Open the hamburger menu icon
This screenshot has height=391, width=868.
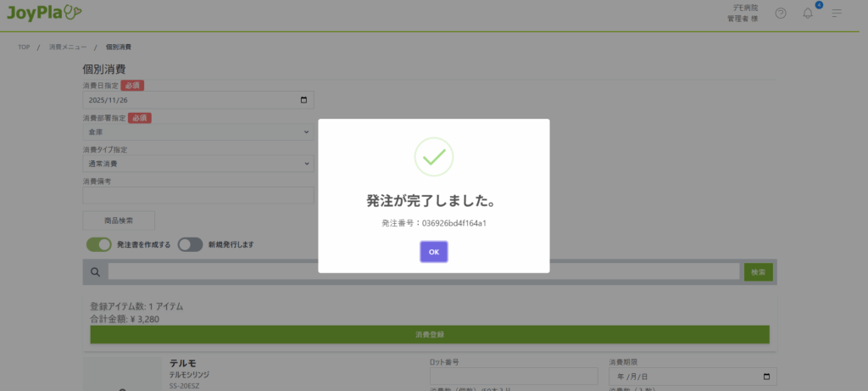(837, 14)
